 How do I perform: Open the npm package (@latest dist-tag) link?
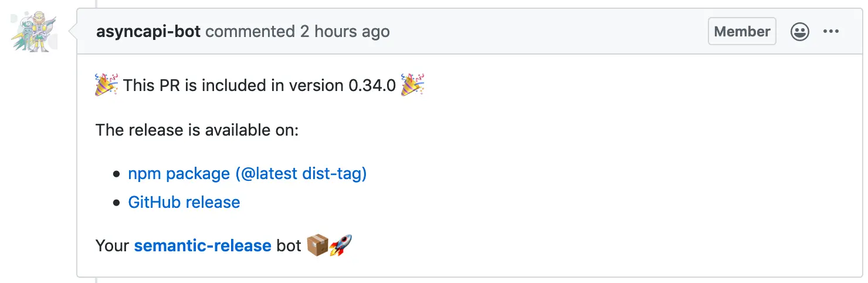[247, 174]
